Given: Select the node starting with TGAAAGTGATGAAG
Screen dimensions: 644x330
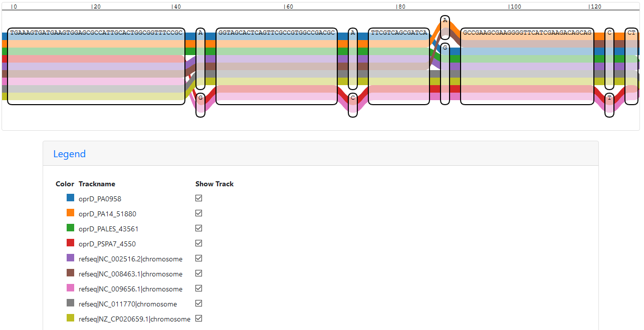Looking at the screenshot, I should click(96, 33).
